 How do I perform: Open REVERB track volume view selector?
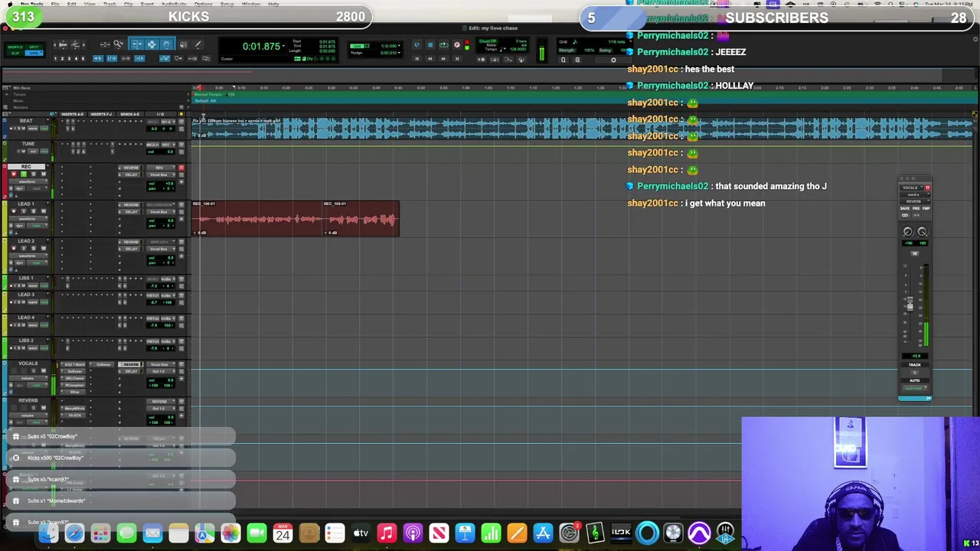[28, 416]
